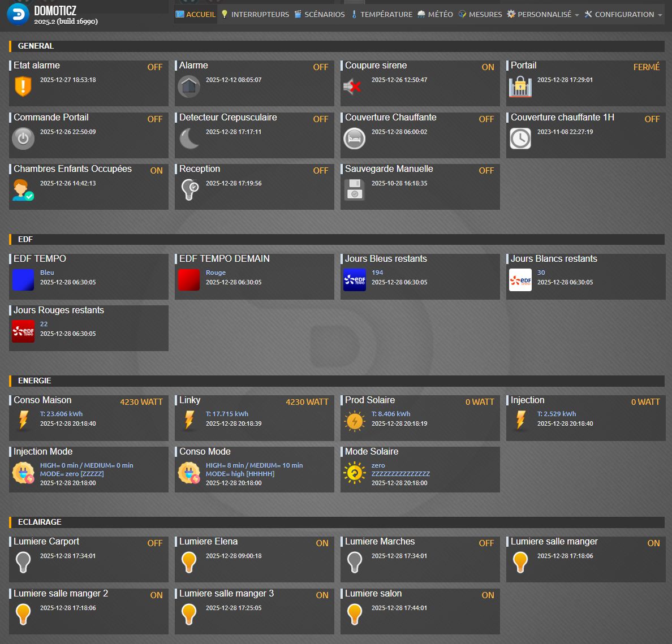The width and height of the screenshot is (672, 644).
Task: Click the blue EDF TEMPO color square
Action: pos(23,280)
